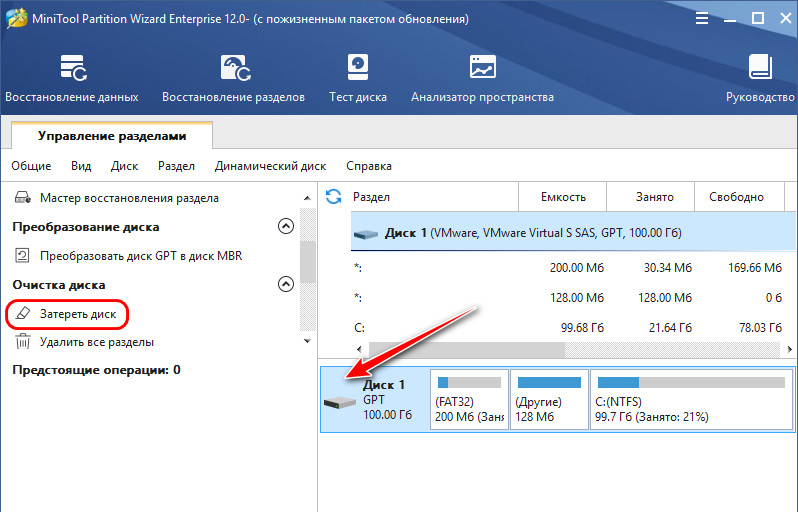
Task: Click the blue refresh icon next to Раздел
Action: (333, 196)
